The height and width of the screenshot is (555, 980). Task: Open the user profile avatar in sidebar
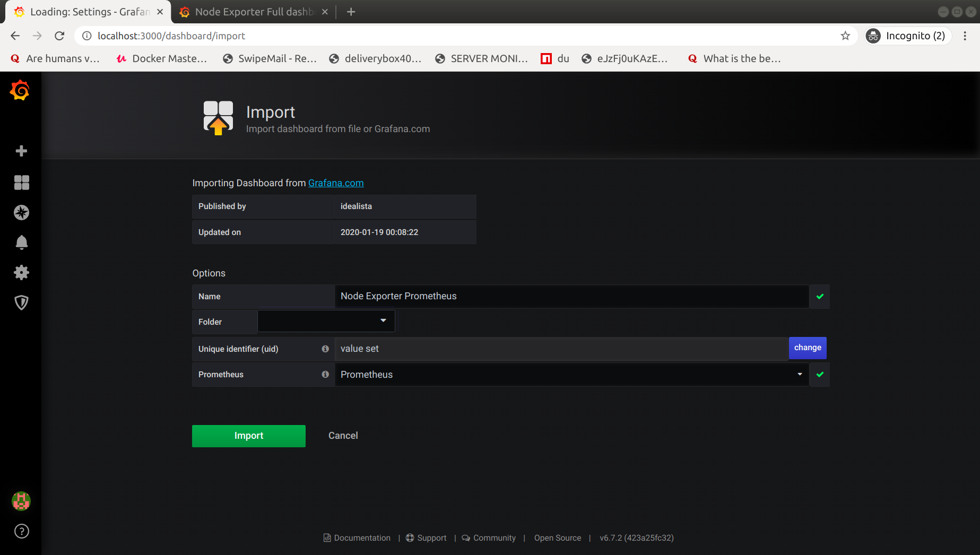click(21, 501)
